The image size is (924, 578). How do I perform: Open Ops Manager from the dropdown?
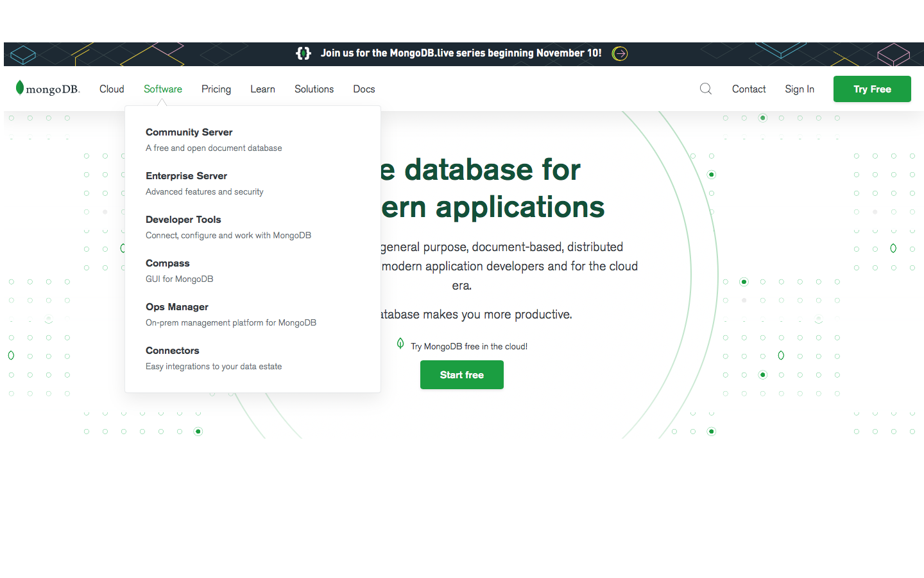click(177, 307)
